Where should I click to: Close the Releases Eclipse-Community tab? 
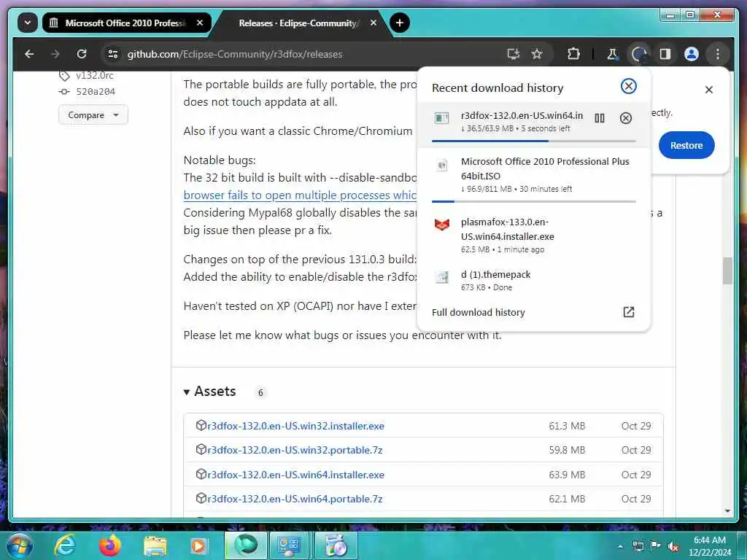click(373, 23)
